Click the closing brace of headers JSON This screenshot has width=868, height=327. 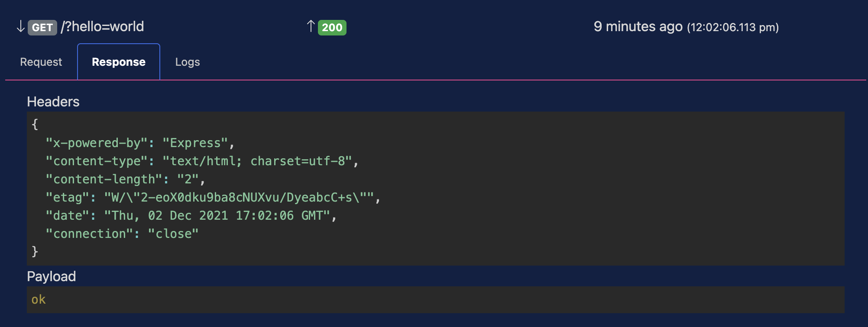tap(35, 251)
